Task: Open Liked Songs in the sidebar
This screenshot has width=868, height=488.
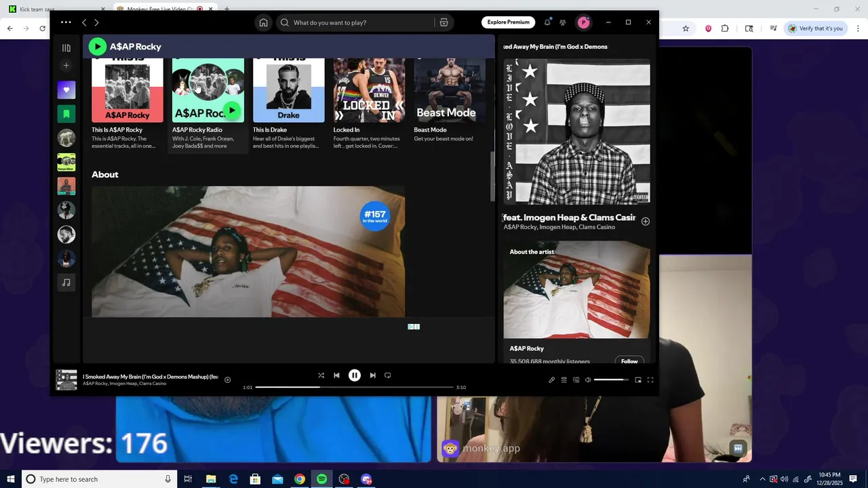Action: pyautogui.click(x=66, y=89)
